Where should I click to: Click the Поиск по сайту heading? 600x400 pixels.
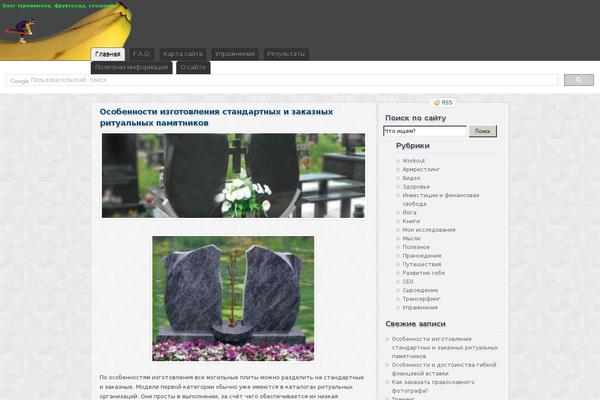pos(416,118)
